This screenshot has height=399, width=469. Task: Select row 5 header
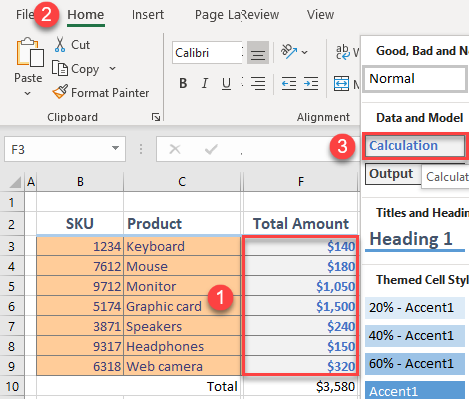coord(12,286)
